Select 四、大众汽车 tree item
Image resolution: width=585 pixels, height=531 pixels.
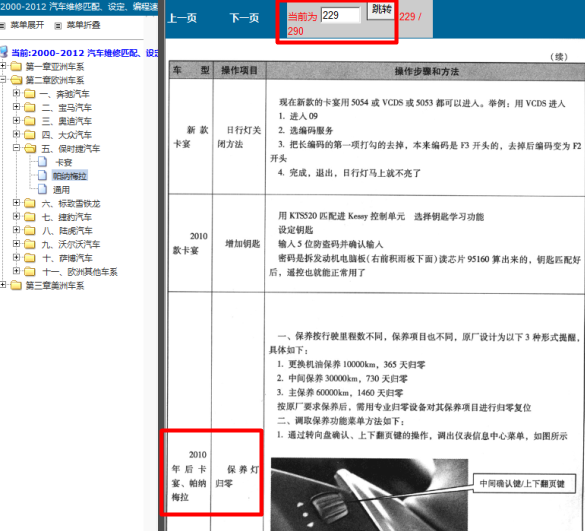[66, 135]
